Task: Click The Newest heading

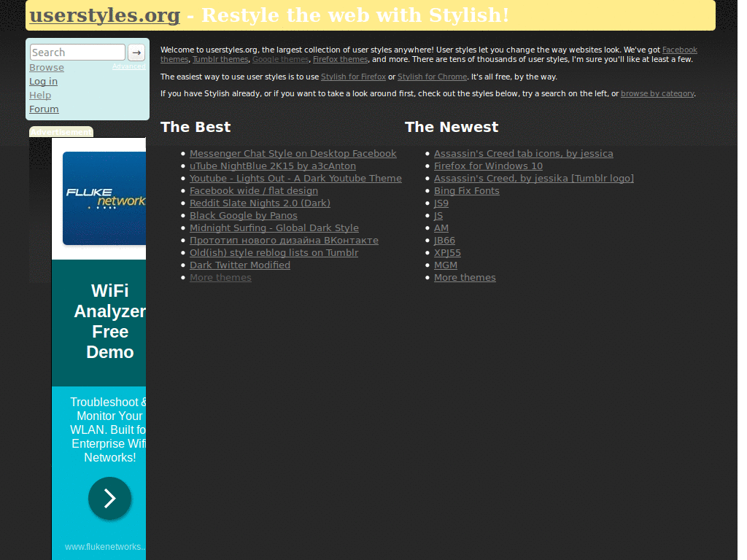Action: coord(451,127)
